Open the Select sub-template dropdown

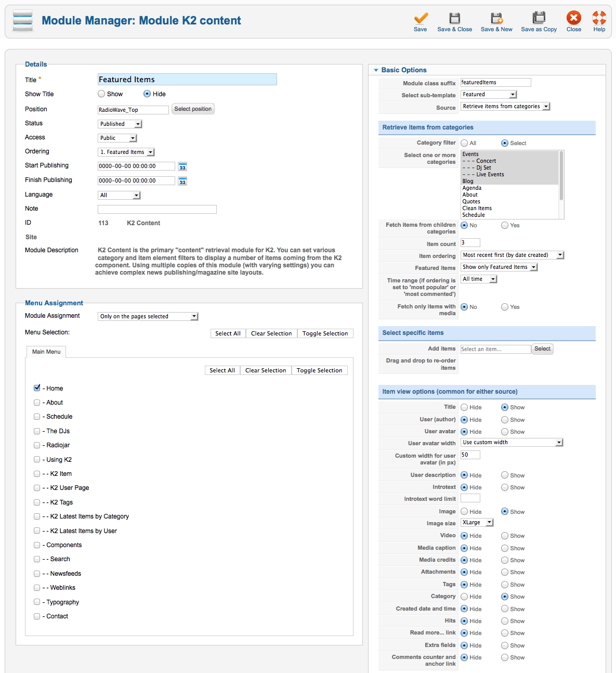(x=489, y=95)
